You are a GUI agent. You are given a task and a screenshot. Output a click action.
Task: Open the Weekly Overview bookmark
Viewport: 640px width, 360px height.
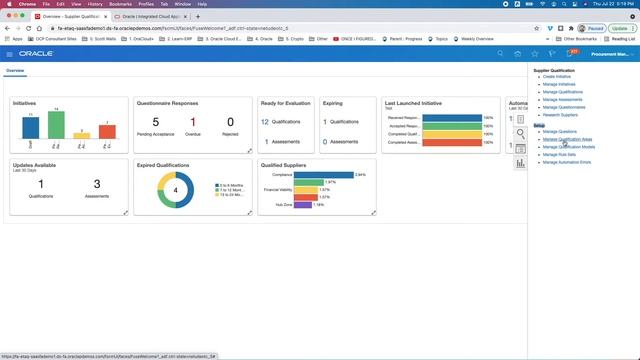click(473, 39)
